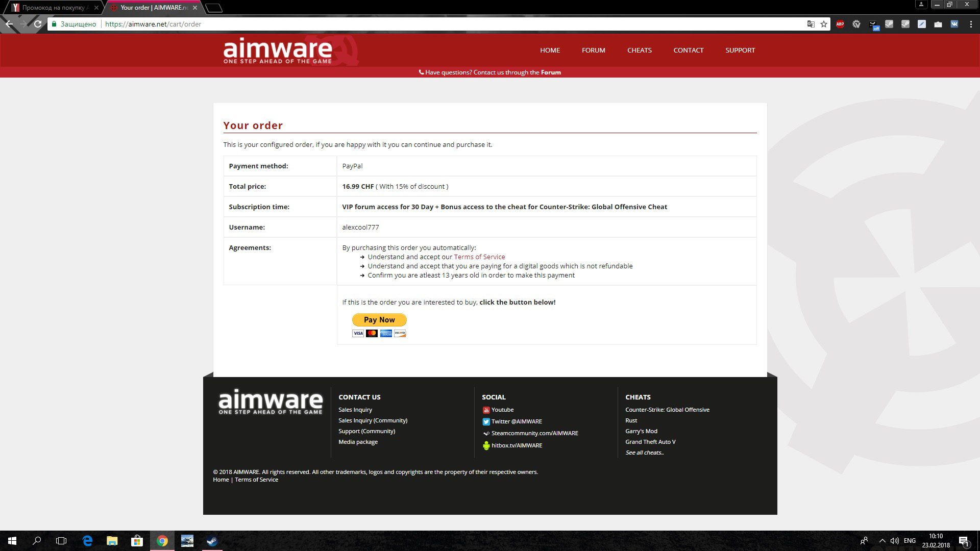The image size is (980, 551).
Task: Open the Rust cheats footer link
Action: (x=631, y=420)
